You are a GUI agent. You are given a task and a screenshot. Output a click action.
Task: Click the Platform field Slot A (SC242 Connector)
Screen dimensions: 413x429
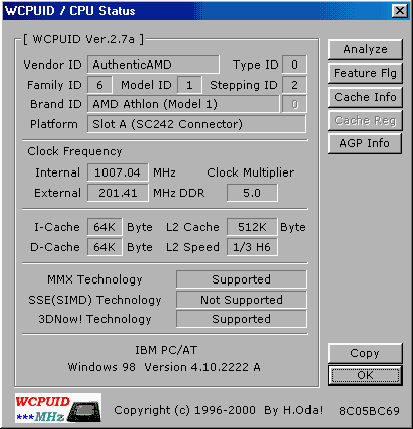click(196, 124)
